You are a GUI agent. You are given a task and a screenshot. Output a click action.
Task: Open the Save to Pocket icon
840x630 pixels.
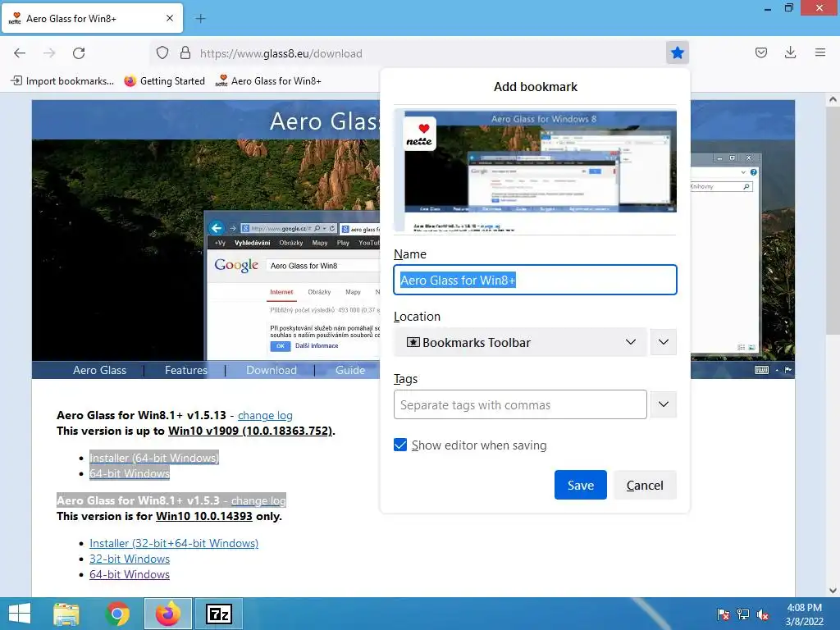pos(760,52)
